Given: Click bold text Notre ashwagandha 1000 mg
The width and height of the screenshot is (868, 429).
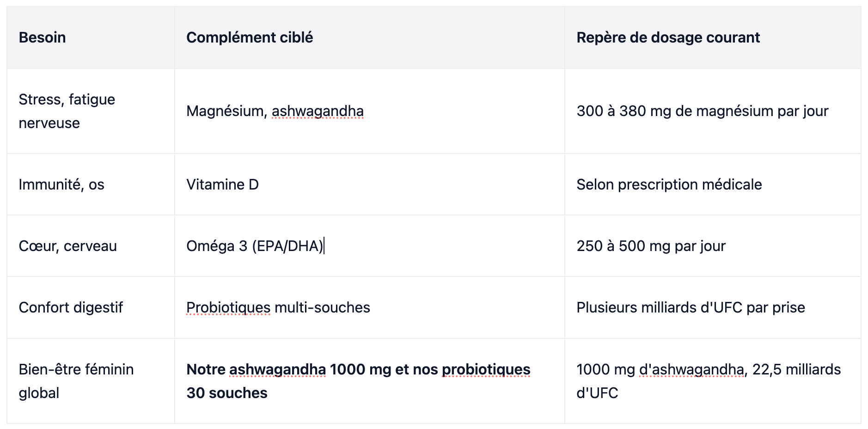Looking at the screenshot, I should [x=289, y=369].
